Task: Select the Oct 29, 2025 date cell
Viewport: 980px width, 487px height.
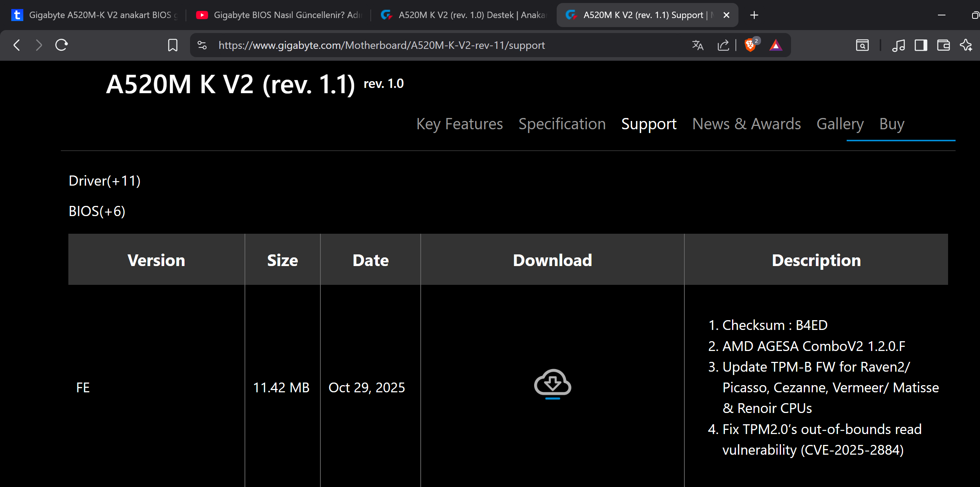Action: tap(367, 387)
